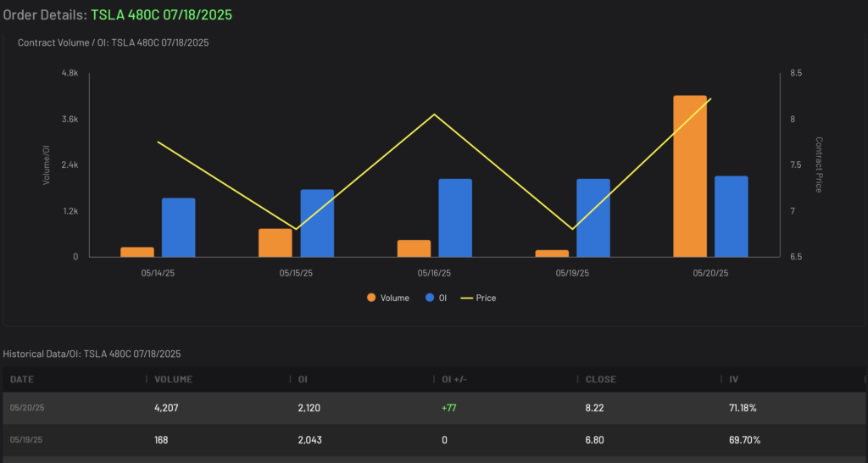Select the 05/14/25 volume bar
Screen dimensions: 868x463
pyautogui.click(x=137, y=252)
